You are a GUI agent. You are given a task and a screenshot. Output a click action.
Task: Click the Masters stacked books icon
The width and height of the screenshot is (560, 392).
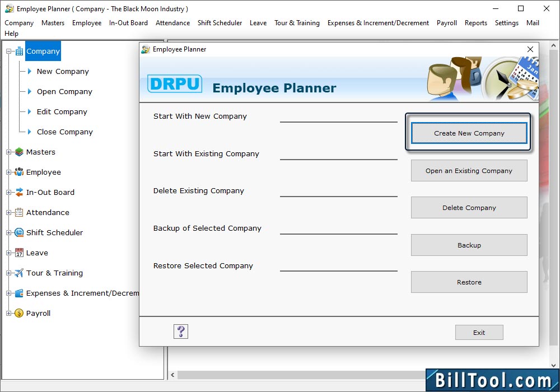coord(19,152)
